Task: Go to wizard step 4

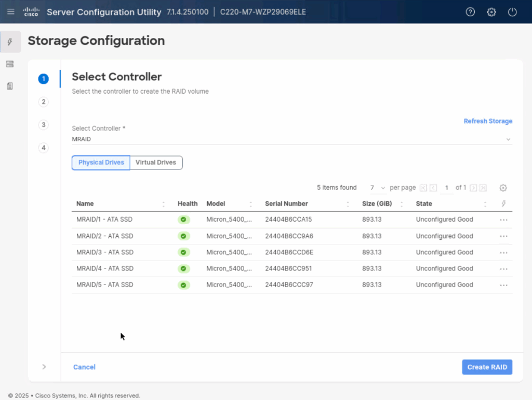Action: tap(44, 148)
